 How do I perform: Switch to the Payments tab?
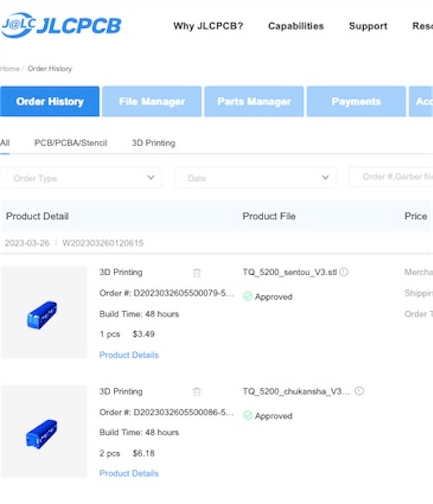point(356,101)
